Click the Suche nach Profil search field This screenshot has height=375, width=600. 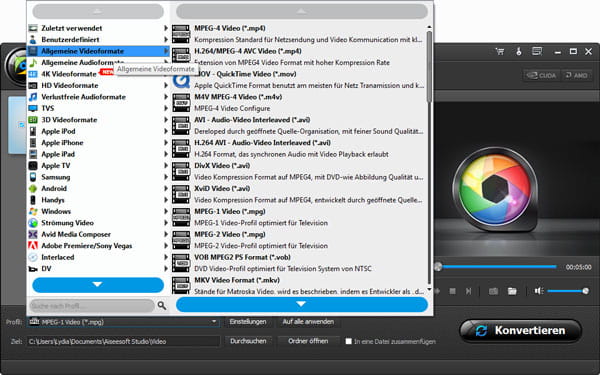click(92, 306)
